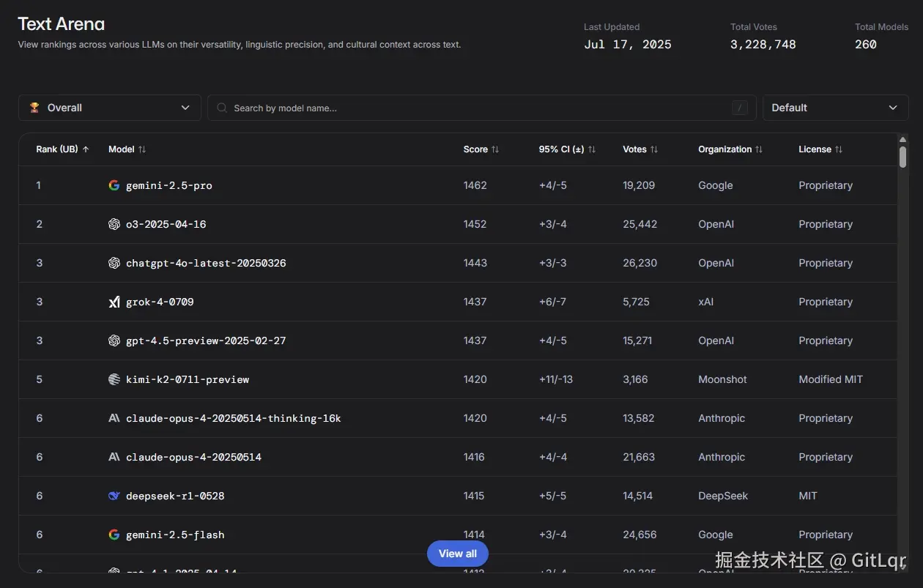The image size is (923, 588).
Task: Click the Modified MIT license cell
Action: [x=831, y=379]
